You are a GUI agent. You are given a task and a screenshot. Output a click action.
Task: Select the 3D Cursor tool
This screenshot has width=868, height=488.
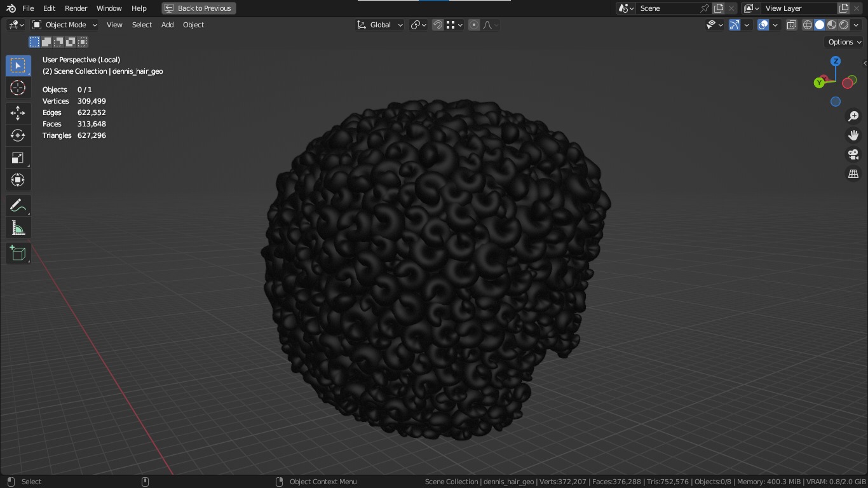18,88
